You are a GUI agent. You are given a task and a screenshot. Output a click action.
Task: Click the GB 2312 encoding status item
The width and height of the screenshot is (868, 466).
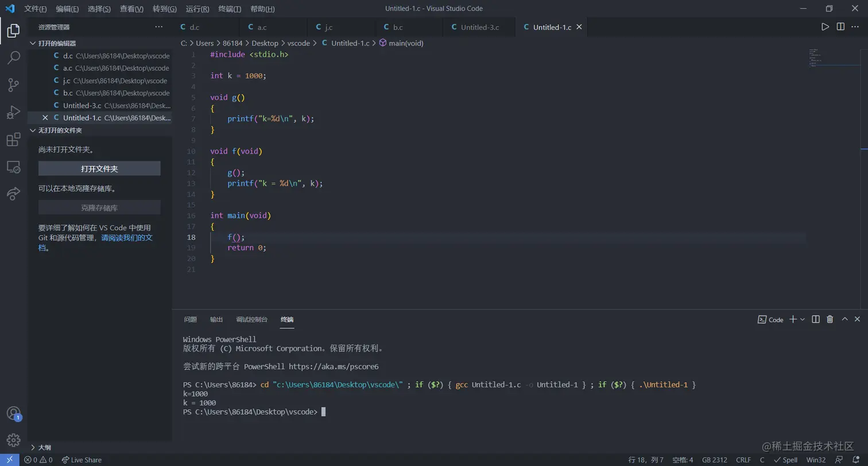[715, 460]
